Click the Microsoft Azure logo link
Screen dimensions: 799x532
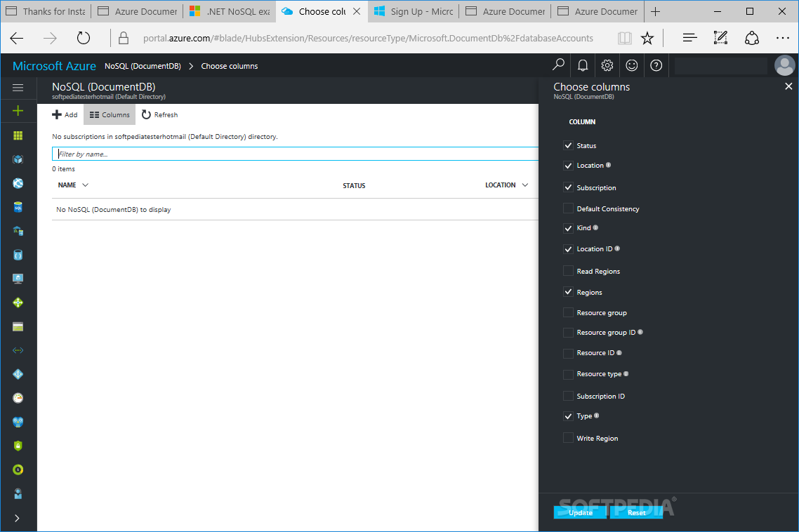point(54,66)
